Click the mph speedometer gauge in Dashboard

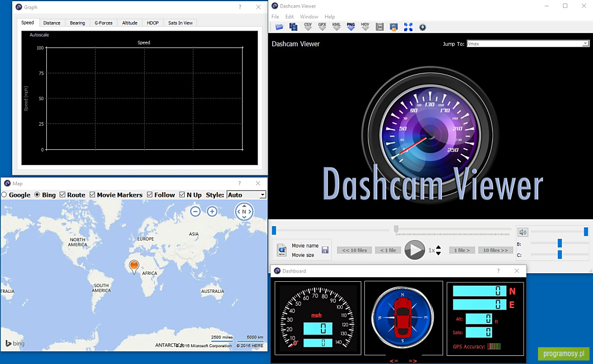point(318,318)
